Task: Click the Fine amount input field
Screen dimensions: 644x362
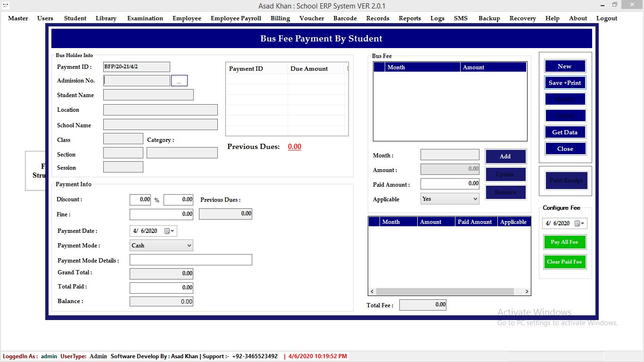Action: 161,214
